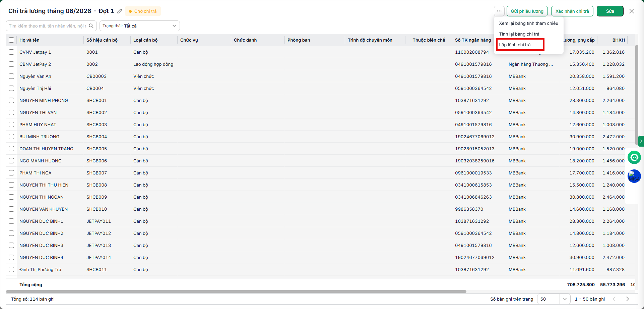Go to previous page arrow
Image resolution: width=644 pixels, height=309 pixels.
pos(614,299)
